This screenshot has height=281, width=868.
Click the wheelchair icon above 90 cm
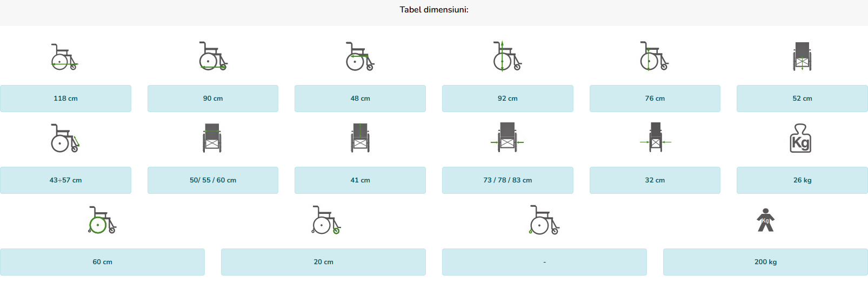(x=213, y=56)
